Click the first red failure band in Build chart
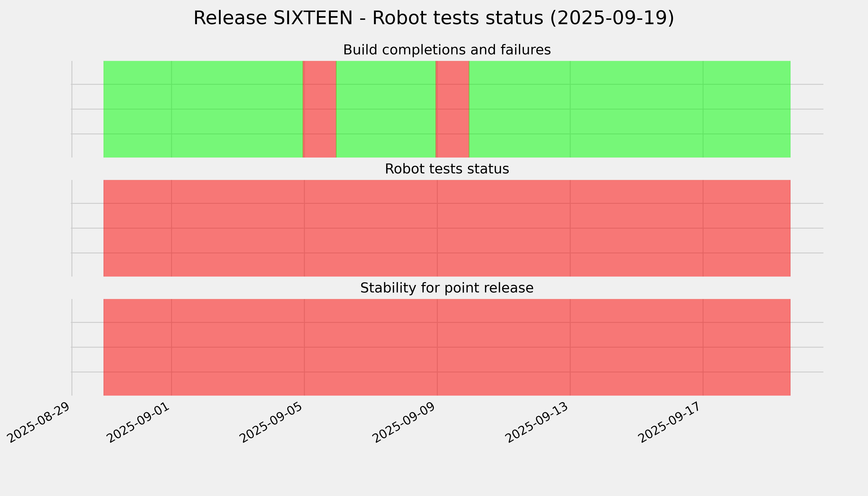 pyautogui.click(x=320, y=109)
